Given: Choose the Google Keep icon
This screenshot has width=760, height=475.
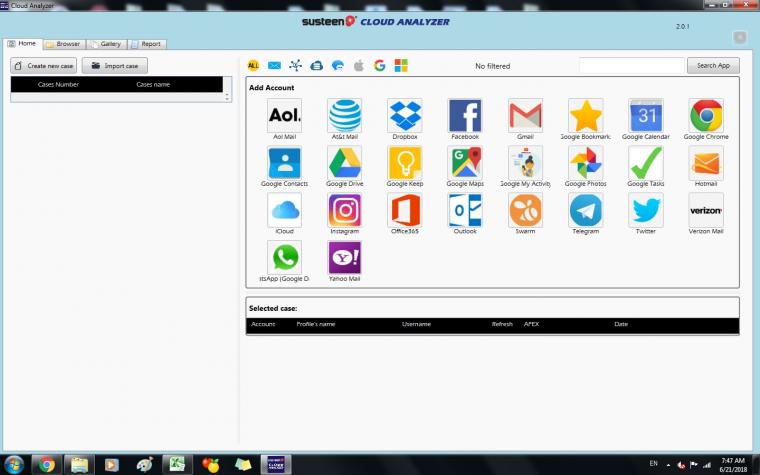Looking at the screenshot, I should pos(405,163).
